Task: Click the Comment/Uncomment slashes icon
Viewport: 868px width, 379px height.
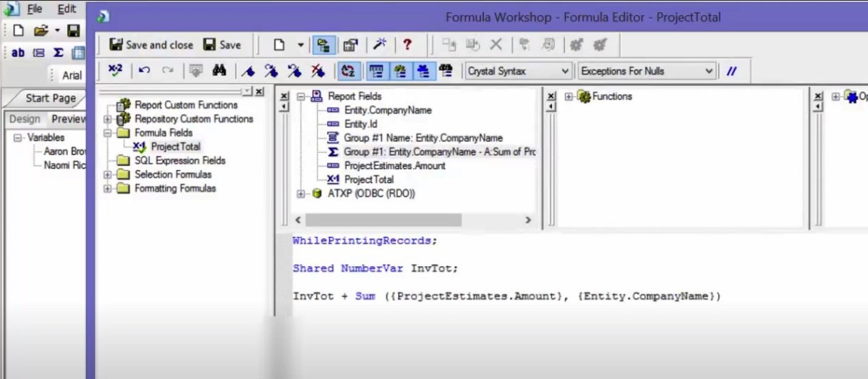Action: [731, 71]
